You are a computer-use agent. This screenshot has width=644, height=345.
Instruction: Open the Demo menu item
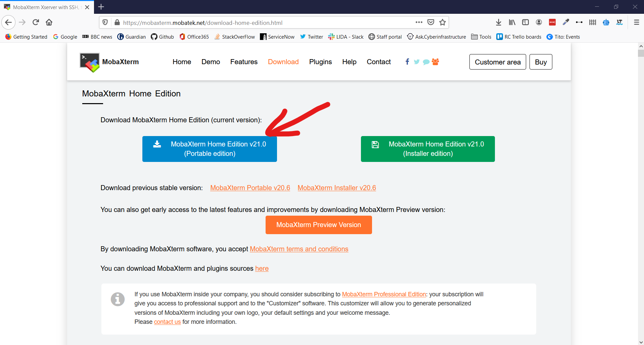click(211, 62)
